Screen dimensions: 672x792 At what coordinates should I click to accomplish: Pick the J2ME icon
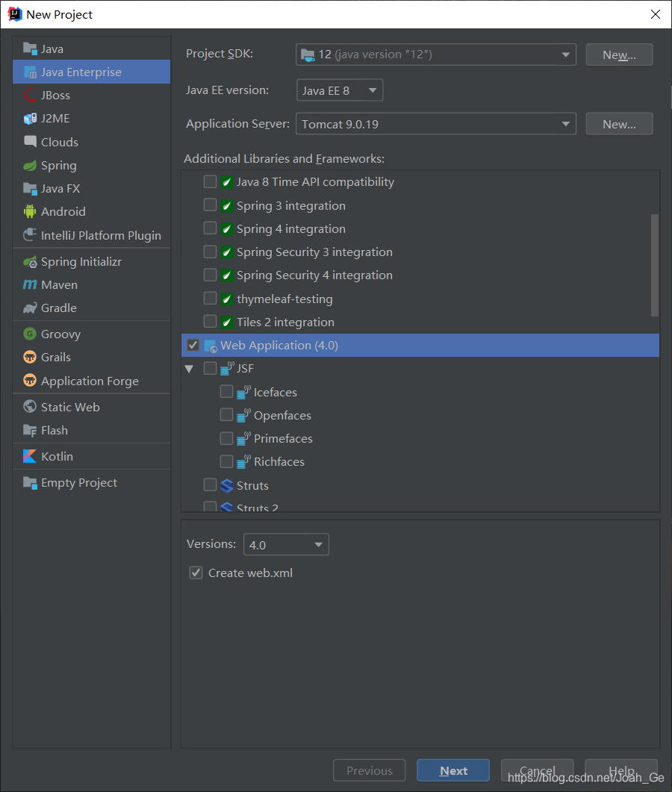tap(30, 119)
